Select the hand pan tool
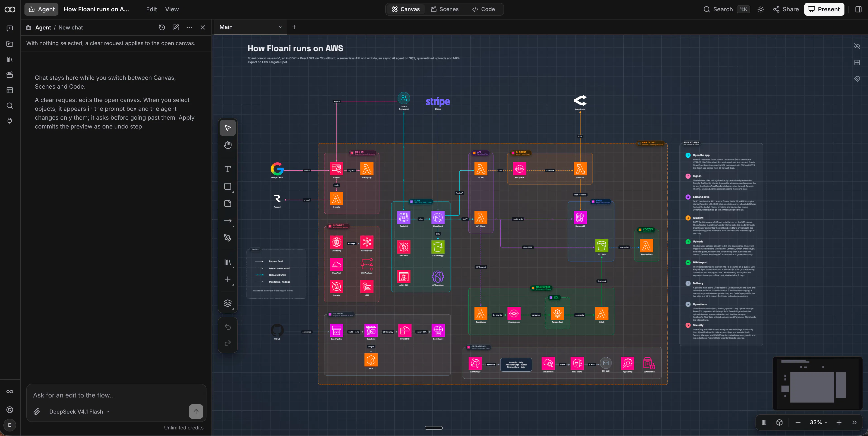The height and width of the screenshot is (436, 868). [228, 145]
